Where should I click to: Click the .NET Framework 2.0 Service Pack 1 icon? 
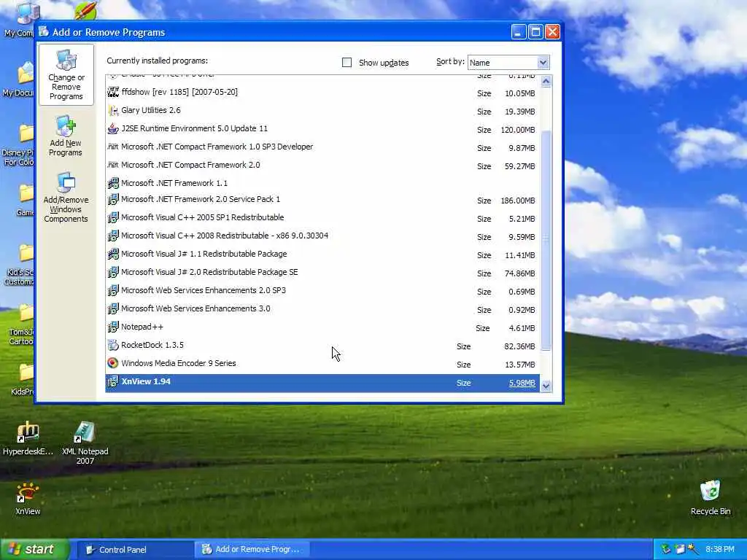pyautogui.click(x=113, y=200)
